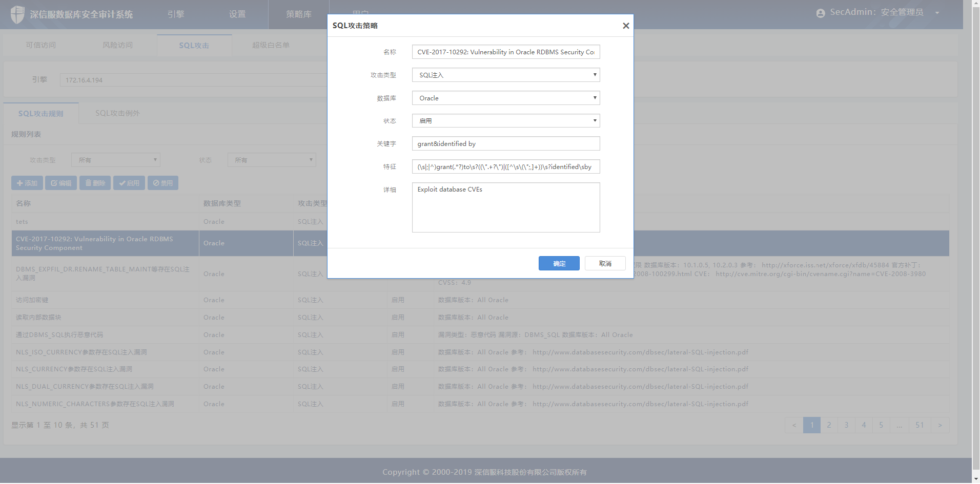Viewport: 980px width, 484px height.
Task: Click the 启用 checkmark enable button
Action: [x=129, y=183]
